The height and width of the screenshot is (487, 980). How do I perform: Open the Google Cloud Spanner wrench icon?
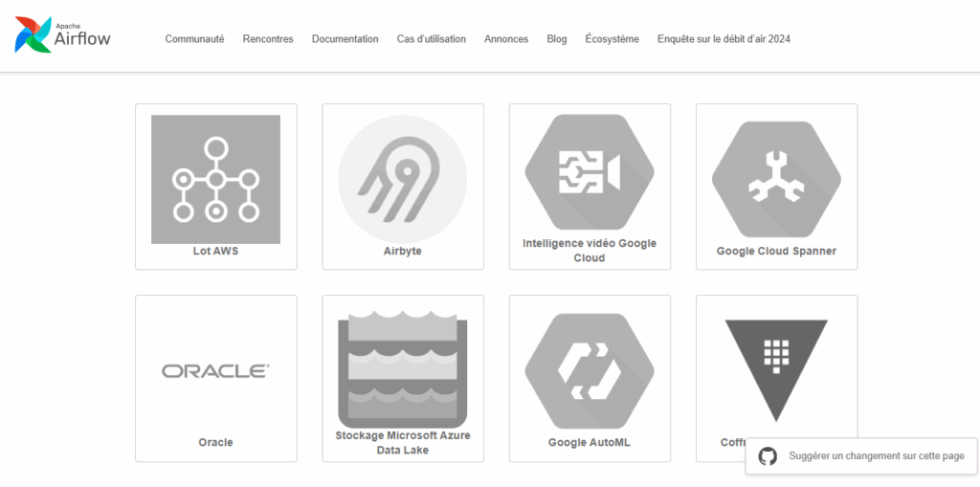point(776,179)
